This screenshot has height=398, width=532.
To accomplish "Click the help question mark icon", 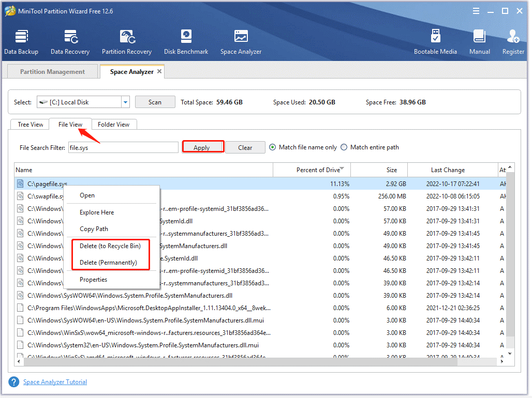I will pos(13,381).
